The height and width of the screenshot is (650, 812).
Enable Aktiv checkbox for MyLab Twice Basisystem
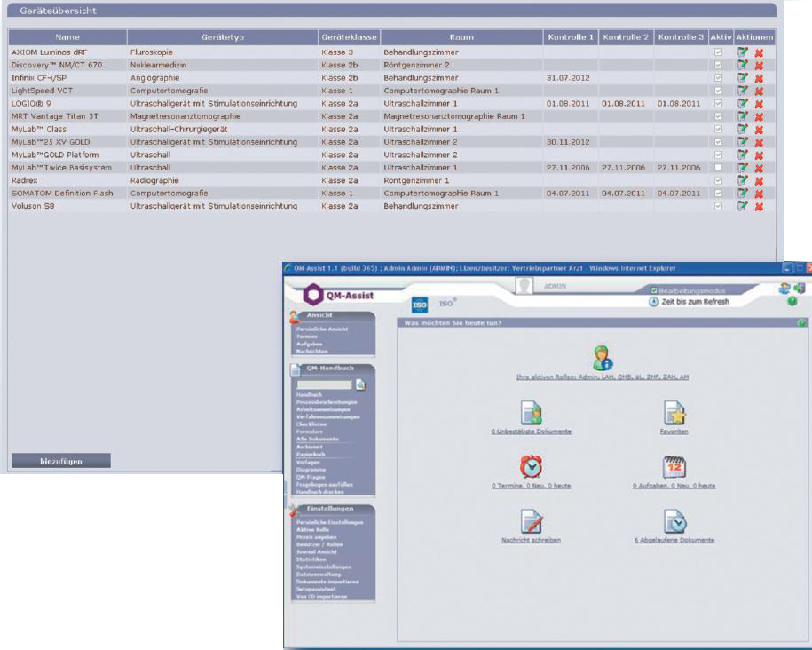718,168
